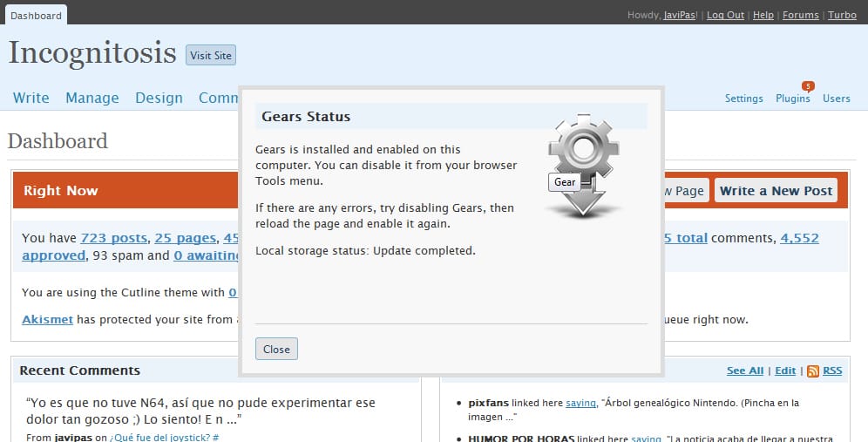Click the Log Out link
This screenshot has height=442, width=868.
(725, 15)
